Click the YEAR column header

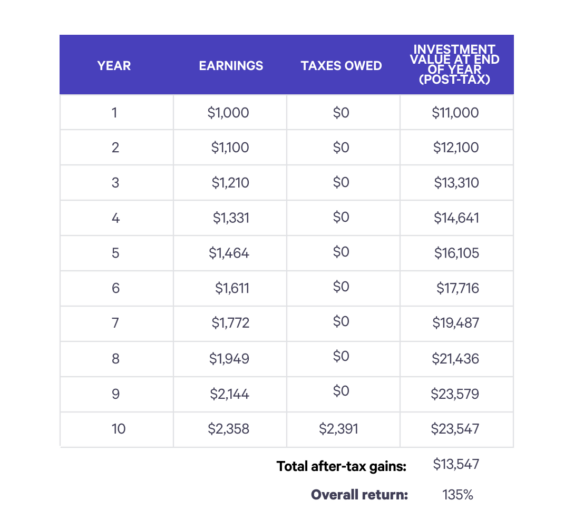[114, 66]
